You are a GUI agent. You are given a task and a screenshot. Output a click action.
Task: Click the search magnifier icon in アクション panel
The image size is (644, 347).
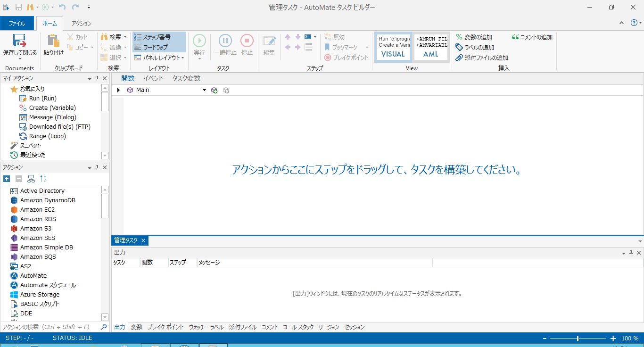pyautogui.click(x=104, y=327)
